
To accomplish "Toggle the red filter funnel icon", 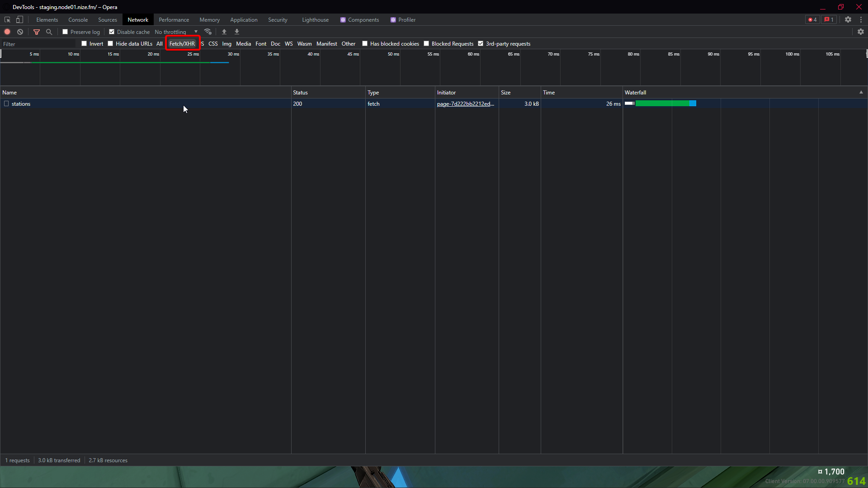I will (37, 32).
